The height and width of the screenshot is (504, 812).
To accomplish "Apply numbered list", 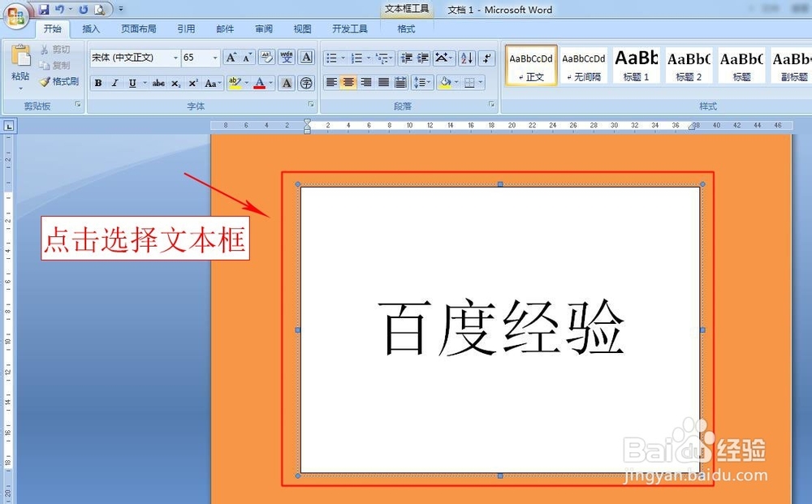I will pos(356,58).
